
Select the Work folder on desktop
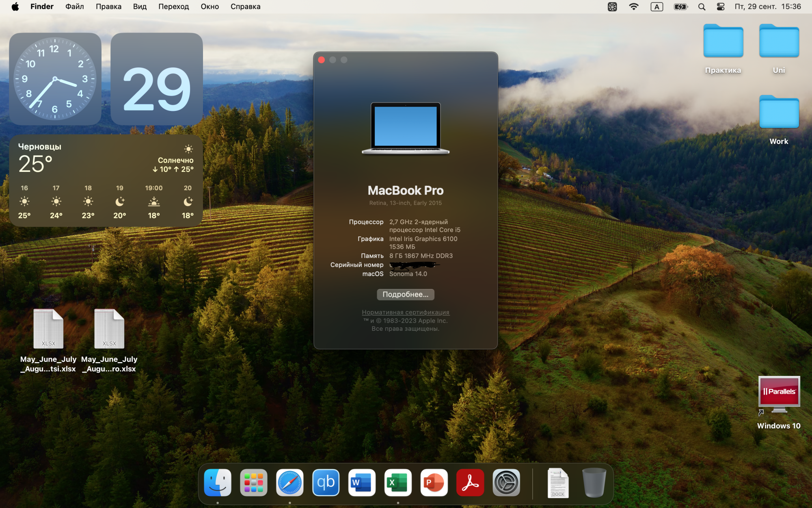pos(779,114)
